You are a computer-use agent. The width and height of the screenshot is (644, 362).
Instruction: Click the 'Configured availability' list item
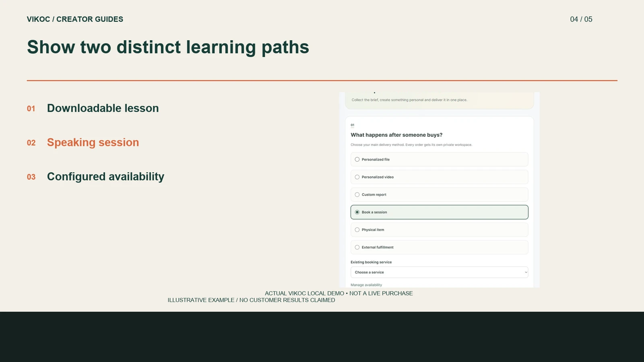coord(105,177)
